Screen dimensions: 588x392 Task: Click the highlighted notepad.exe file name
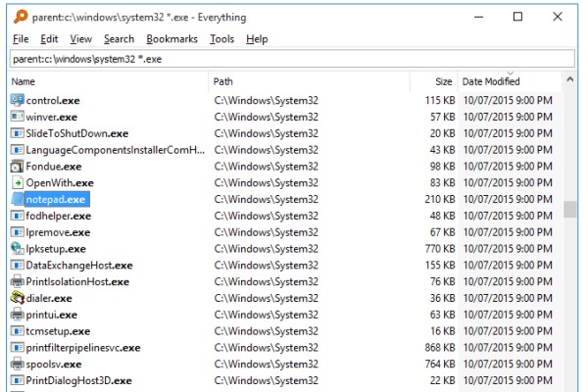[56, 200]
